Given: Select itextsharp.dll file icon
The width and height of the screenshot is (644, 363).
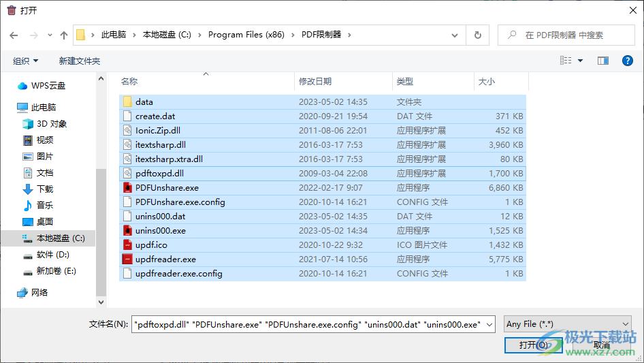Looking at the screenshot, I should point(128,144).
